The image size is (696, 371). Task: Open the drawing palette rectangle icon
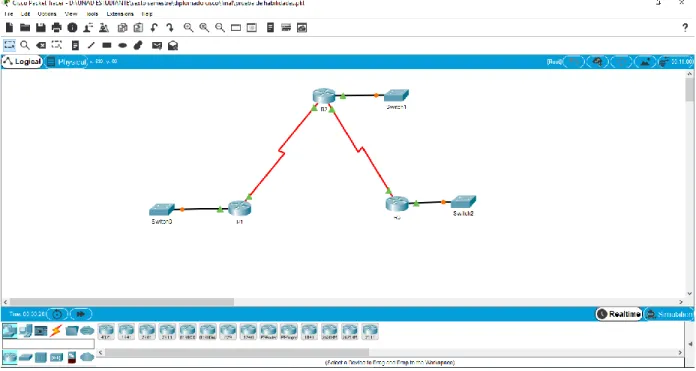[x=236, y=28]
